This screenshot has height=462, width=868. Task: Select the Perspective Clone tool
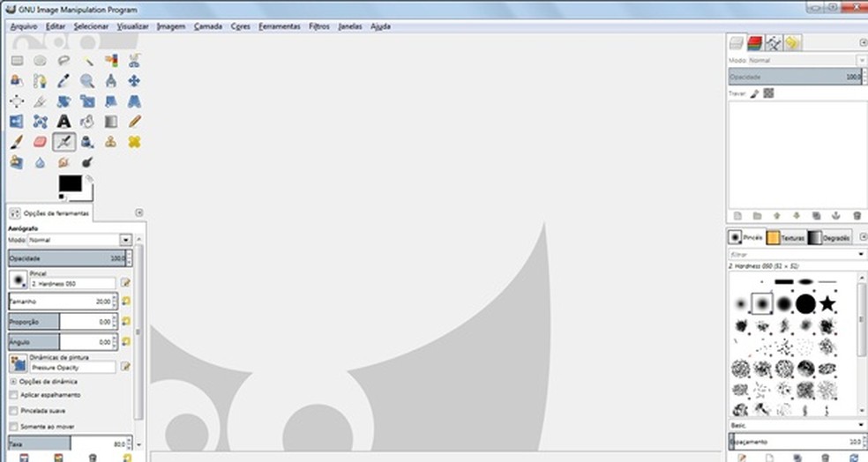(x=17, y=162)
